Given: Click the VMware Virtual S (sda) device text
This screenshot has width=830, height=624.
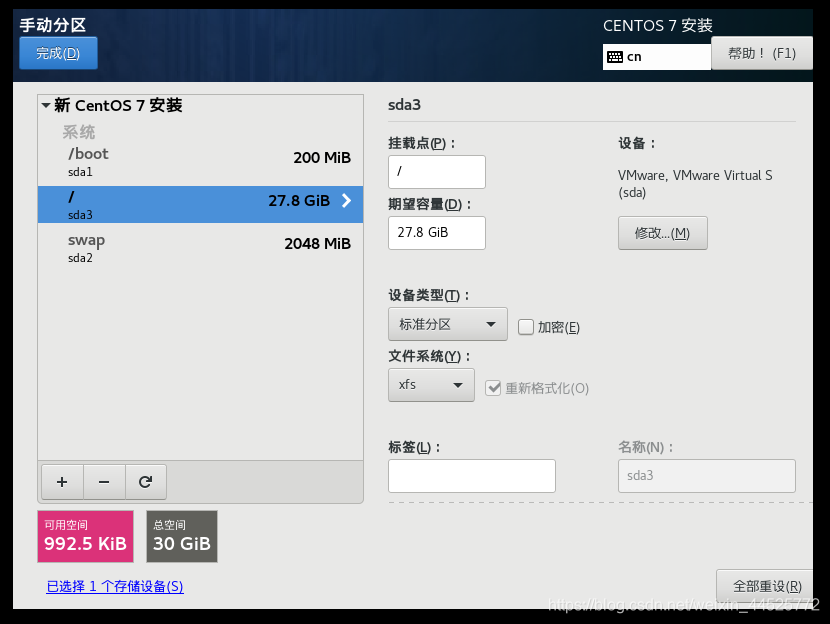Looking at the screenshot, I should tap(695, 183).
